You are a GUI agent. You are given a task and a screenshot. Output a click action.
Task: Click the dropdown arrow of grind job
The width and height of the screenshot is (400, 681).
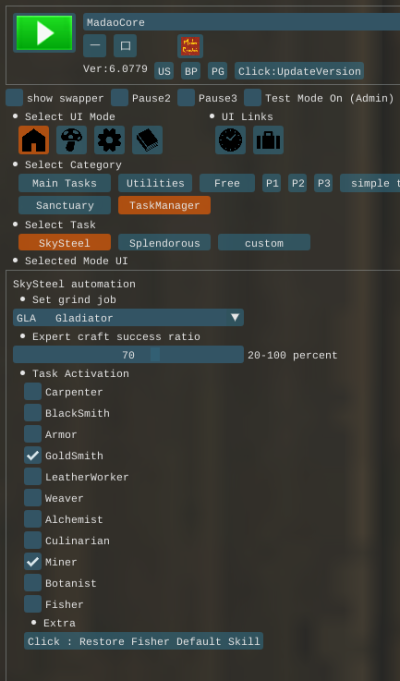(235, 317)
